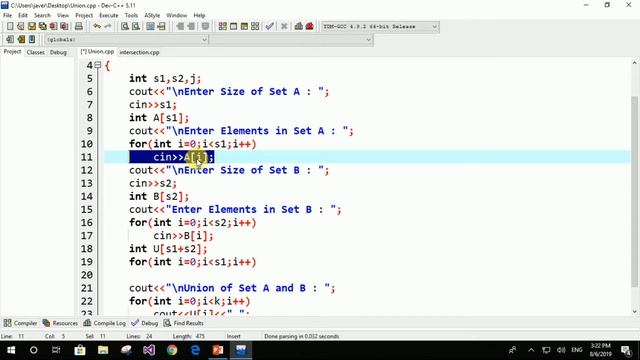Open the Compile Log bottom tab
640x360 pixels.
click(104, 323)
